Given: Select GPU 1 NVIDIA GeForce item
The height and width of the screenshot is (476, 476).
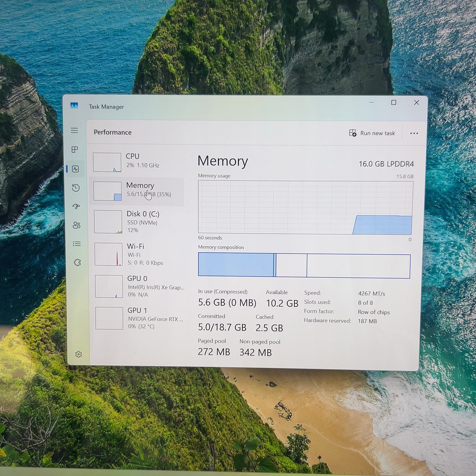Looking at the screenshot, I should 140,318.
